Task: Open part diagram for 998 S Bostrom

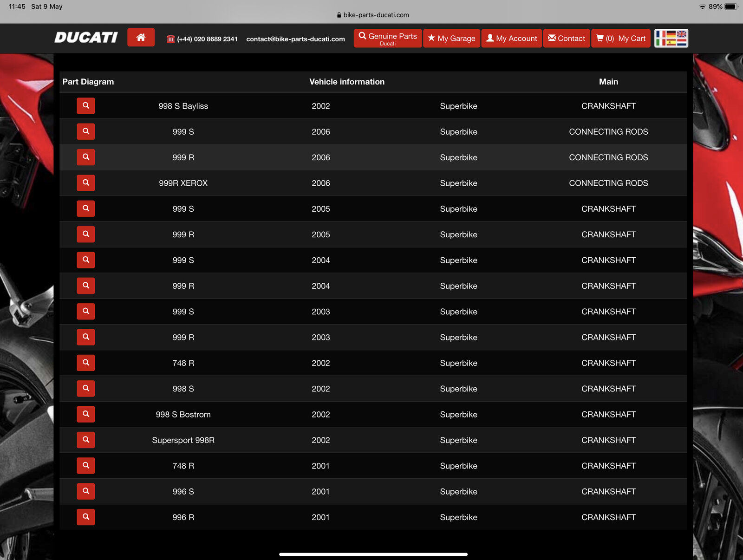Action: (x=86, y=414)
